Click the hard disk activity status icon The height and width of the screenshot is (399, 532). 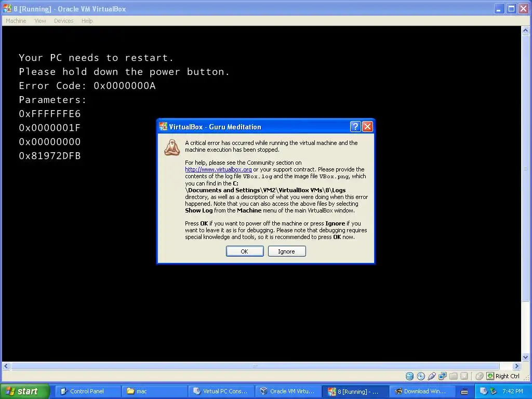(410, 376)
